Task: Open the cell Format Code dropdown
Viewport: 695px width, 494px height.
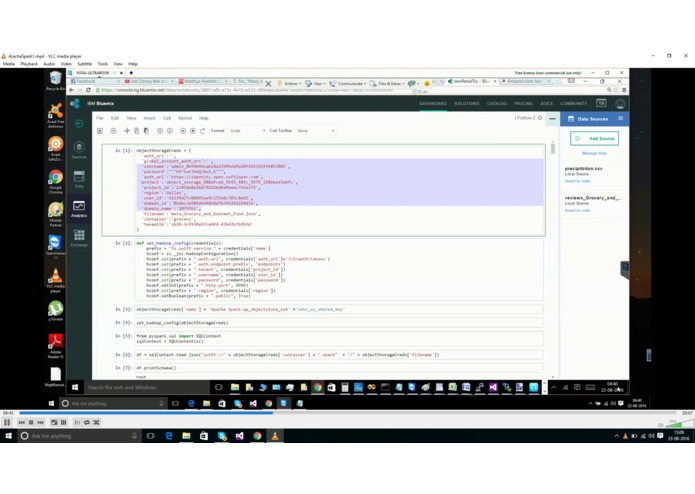Action: coord(247,131)
